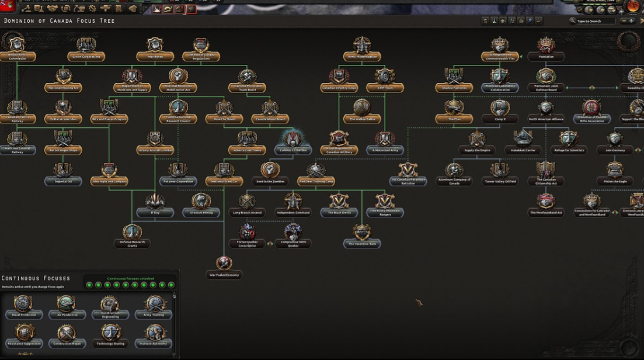Zoom in with the plus button
This screenshot has height=360, width=644.
(631, 20)
